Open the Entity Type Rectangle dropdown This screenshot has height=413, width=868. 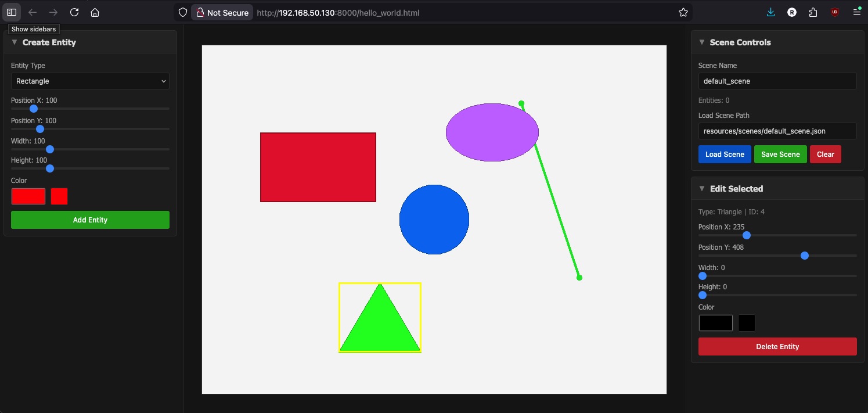[x=90, y=81]
